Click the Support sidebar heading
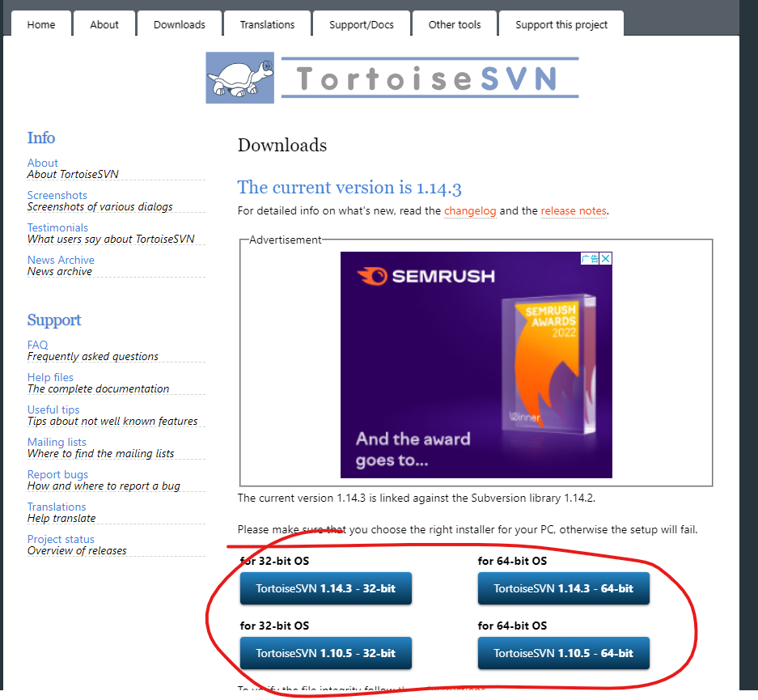Viewport: 758px width, 700px height. pyautogui.click(x=54, y=320)
